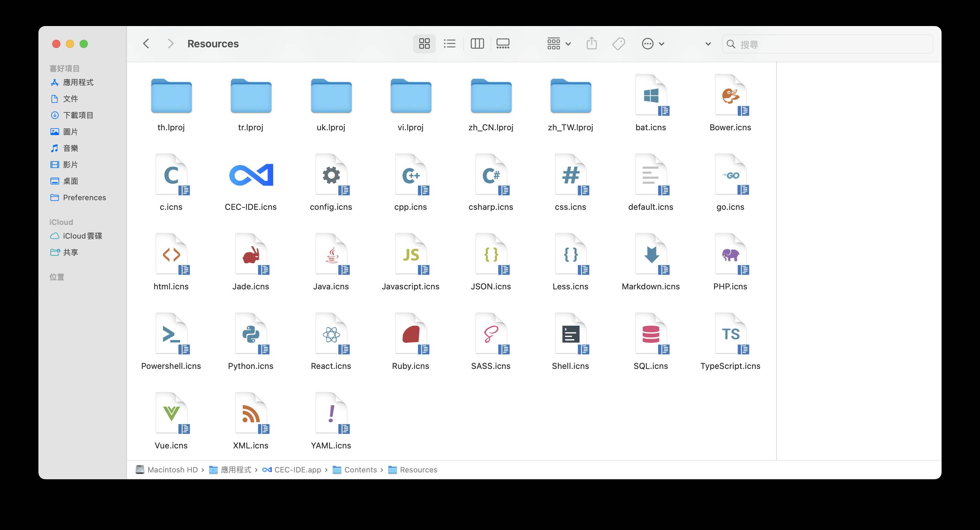
Task: Select the CEC-IDE.icns app icon file
Action: [x=251, y=175]
